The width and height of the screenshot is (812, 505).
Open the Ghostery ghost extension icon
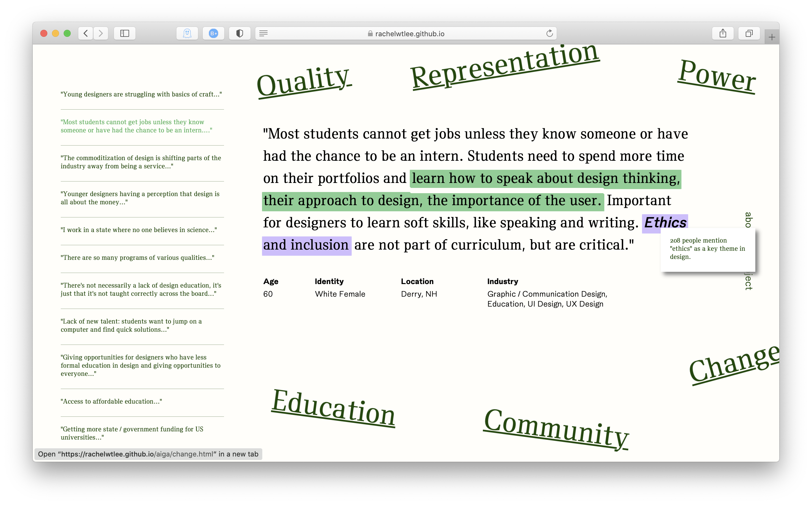coord(187,33)
